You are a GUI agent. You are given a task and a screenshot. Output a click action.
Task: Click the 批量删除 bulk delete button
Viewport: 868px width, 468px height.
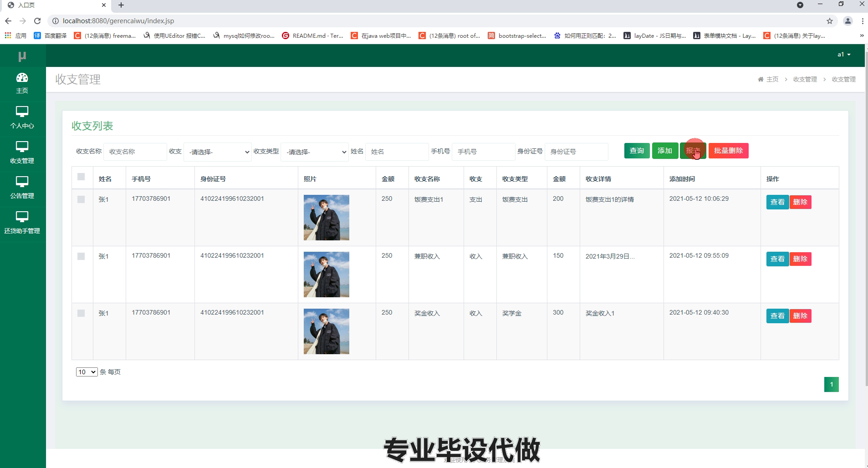click(728, 151)
